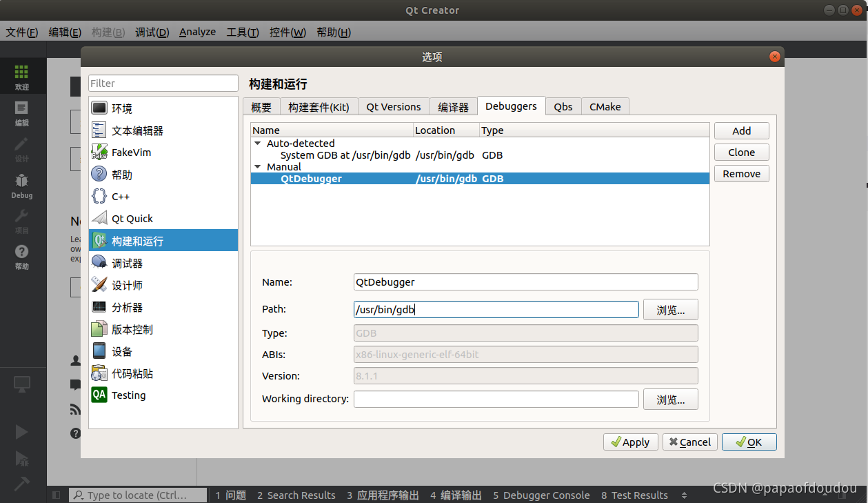Click the debugger Name input field
This screenshot has height=503, width=868.
(x=525, y=282)
